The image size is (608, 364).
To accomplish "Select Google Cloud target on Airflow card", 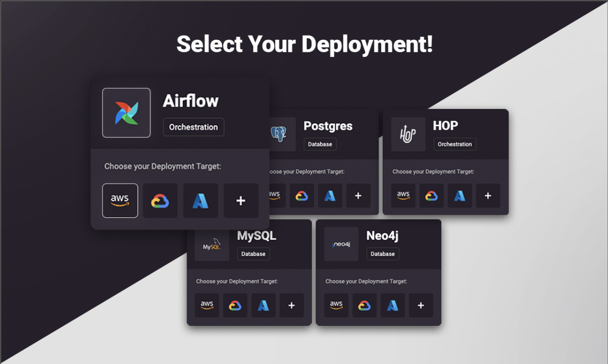I will click(160, 201).
